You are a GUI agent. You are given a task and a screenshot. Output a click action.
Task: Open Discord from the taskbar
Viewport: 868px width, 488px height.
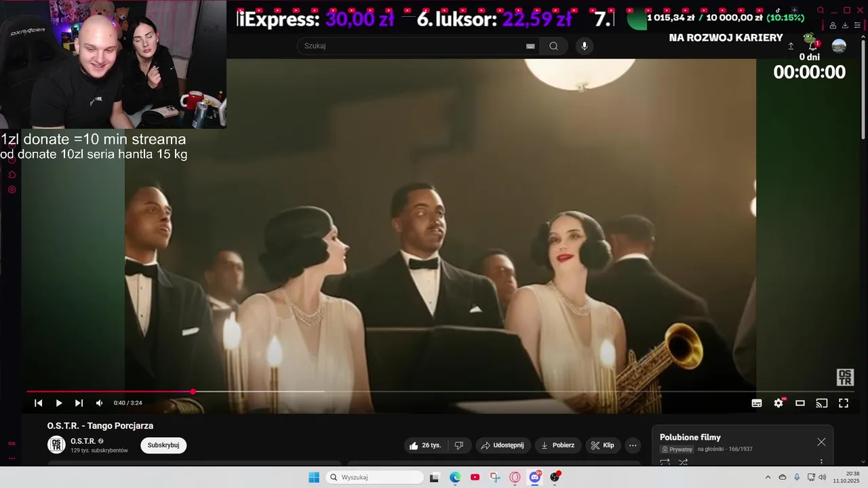(x=535, y=477)
